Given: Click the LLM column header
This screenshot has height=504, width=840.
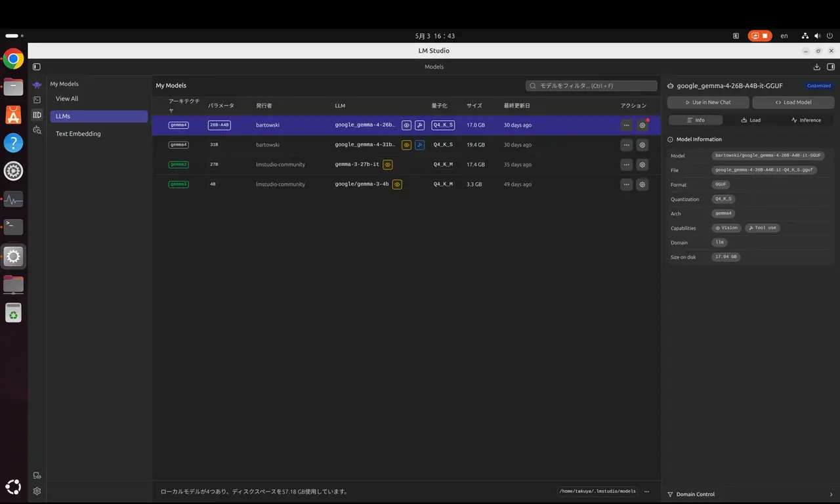Looking at the screenshot, I should [x=340, y=106].
